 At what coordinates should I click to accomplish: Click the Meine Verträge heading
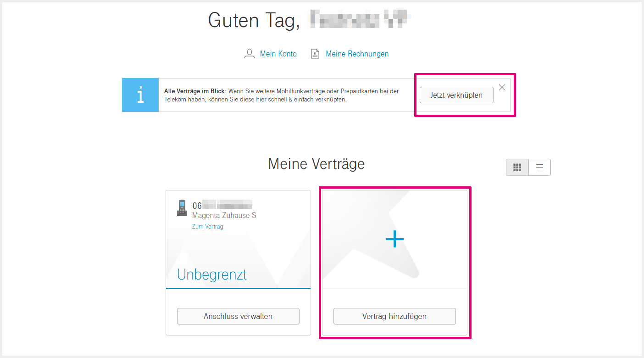pyautogui.click(x=316, y=164)
